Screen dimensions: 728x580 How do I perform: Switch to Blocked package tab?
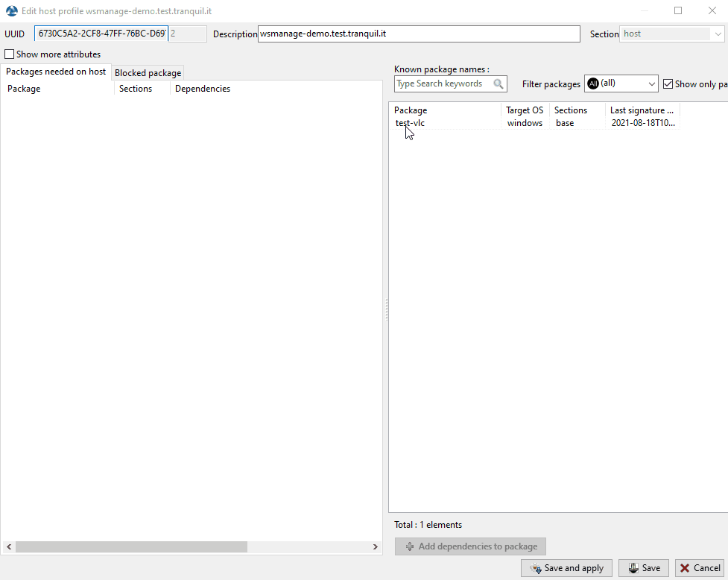click(148, 73)
